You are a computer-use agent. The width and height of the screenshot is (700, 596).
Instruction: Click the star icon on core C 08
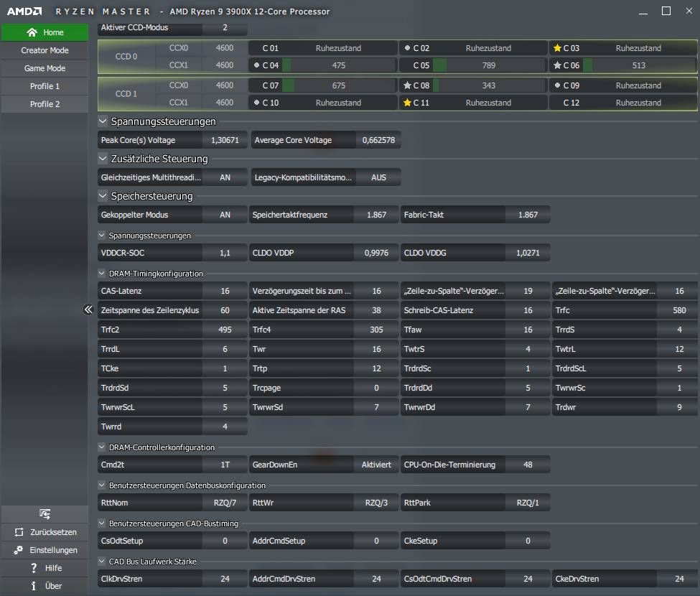click(x=407, y=85)
